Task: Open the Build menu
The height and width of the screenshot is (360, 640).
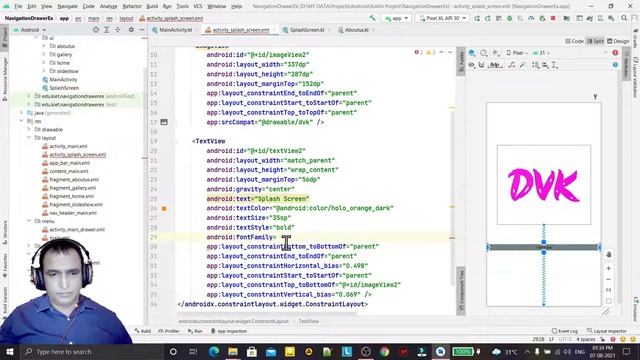Action: click(x=152, y=7)
